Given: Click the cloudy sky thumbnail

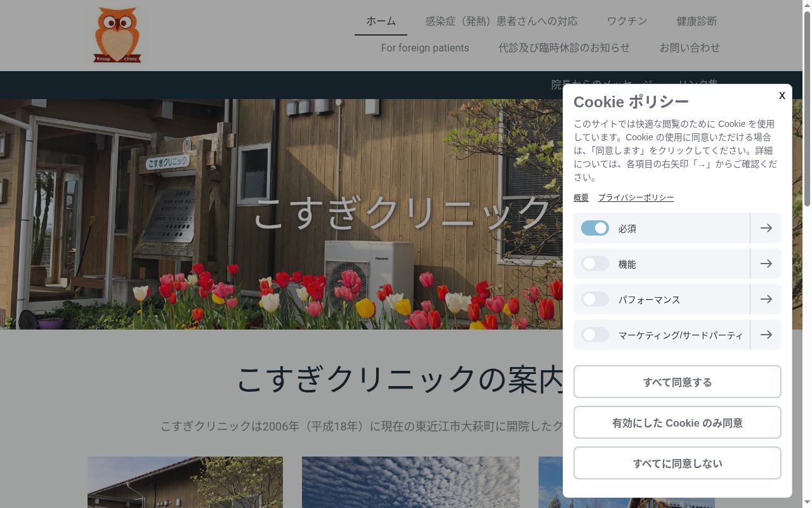Looking at the screenshot, I should click(410, 482).
